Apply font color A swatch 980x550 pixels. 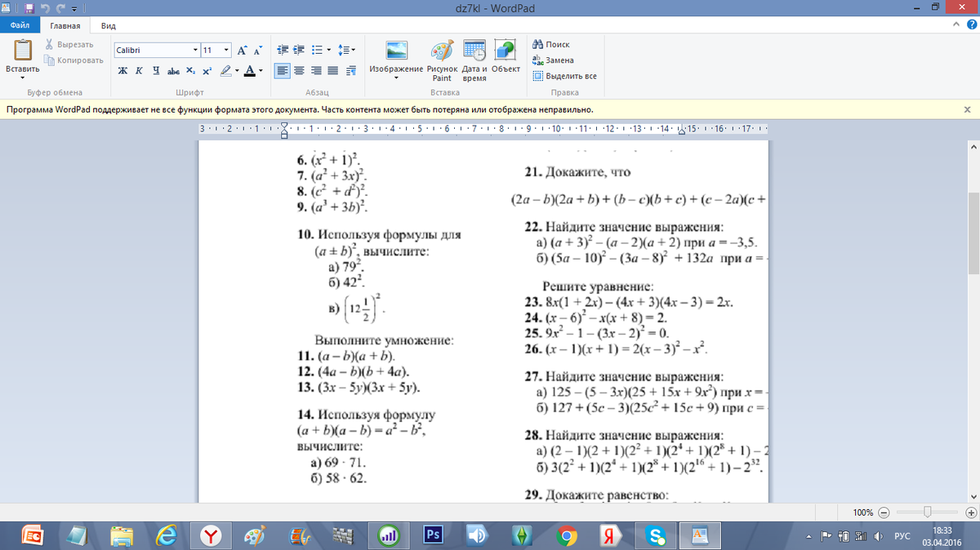[x=250, y=70]
